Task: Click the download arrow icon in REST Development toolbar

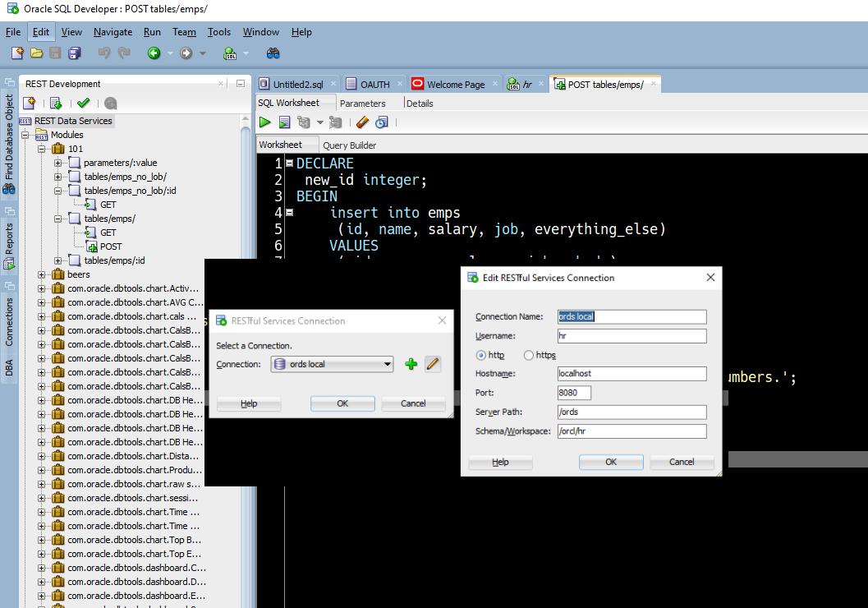Action: click(56, 103)
